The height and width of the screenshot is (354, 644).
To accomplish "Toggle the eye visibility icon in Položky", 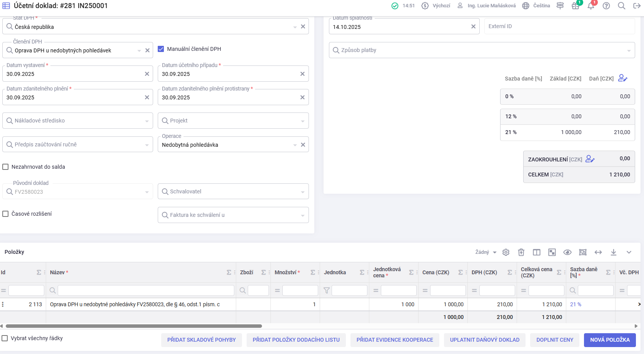I will [567, 252].
